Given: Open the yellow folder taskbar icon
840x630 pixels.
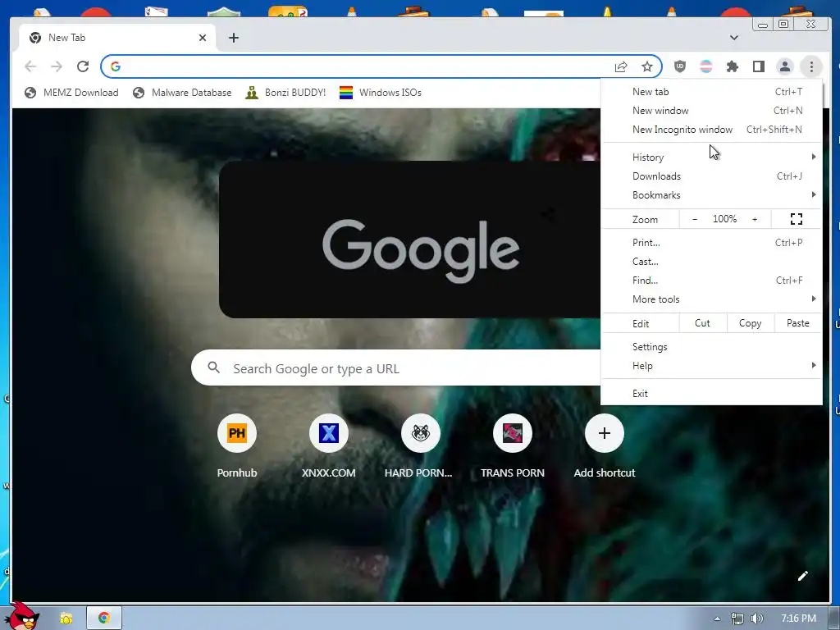Looking at the screenshot, I should 66,619.
